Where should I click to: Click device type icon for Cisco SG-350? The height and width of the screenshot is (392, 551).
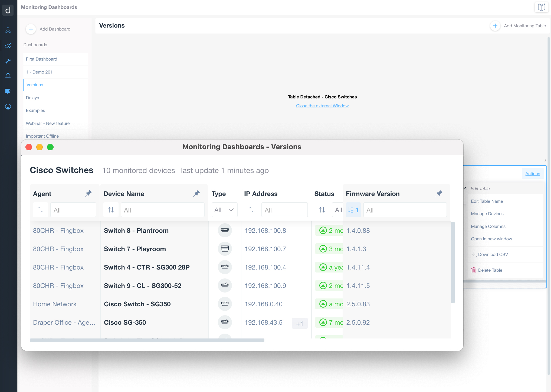pos(225,322)
